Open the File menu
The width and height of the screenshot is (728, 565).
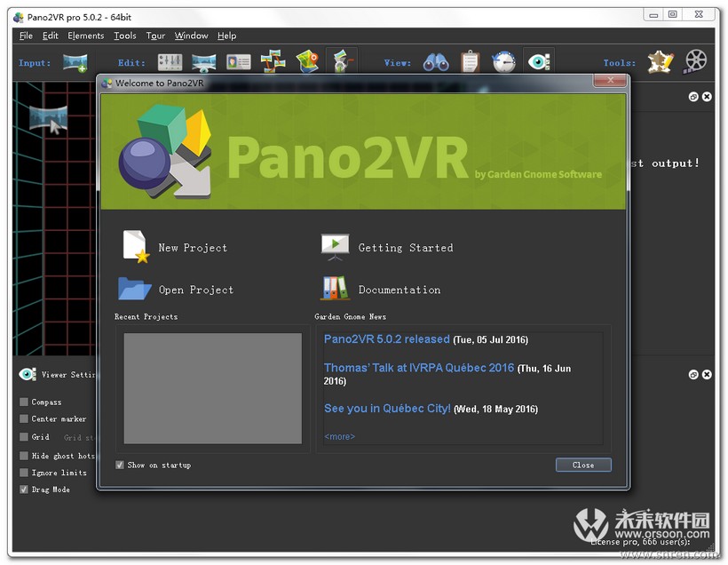(x=26, y=36)
